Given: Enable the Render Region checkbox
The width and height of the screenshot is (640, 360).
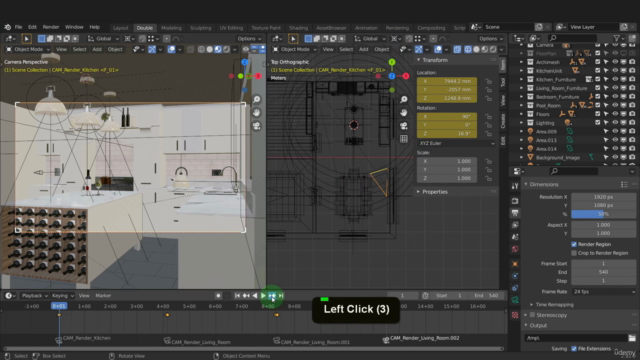Looking at the screenshot, I should 574,244.
